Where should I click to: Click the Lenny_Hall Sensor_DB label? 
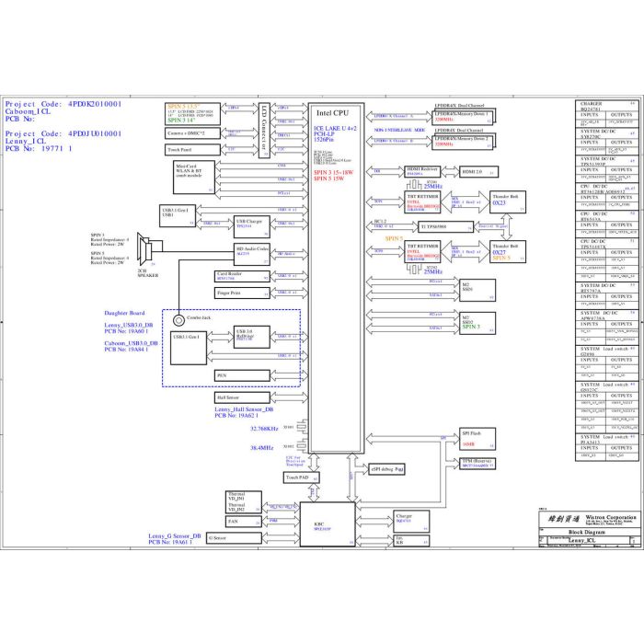click(244, 409)
